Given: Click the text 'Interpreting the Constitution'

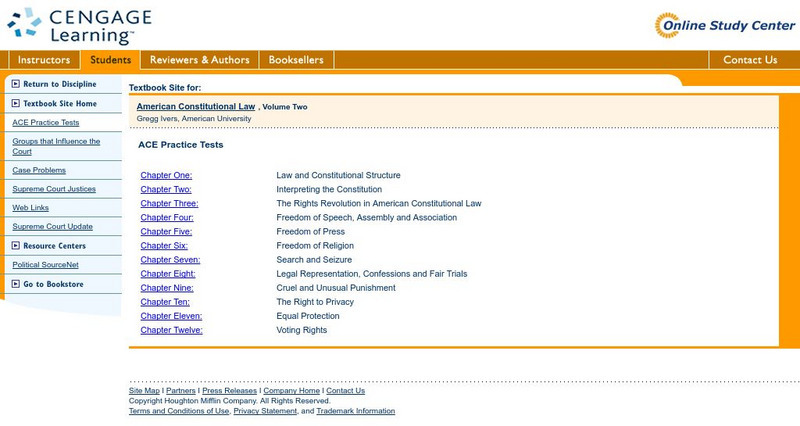Looking at the screenshot, I should (329, 189).
